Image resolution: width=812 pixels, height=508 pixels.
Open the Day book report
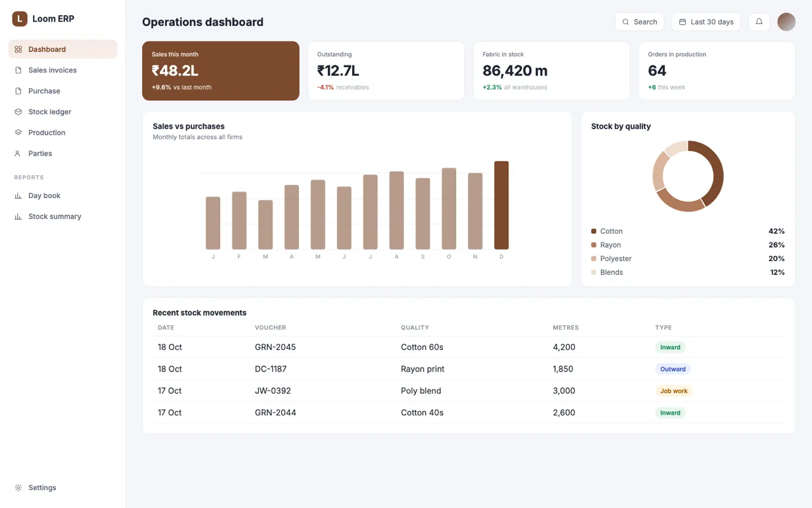pos(63,196)
